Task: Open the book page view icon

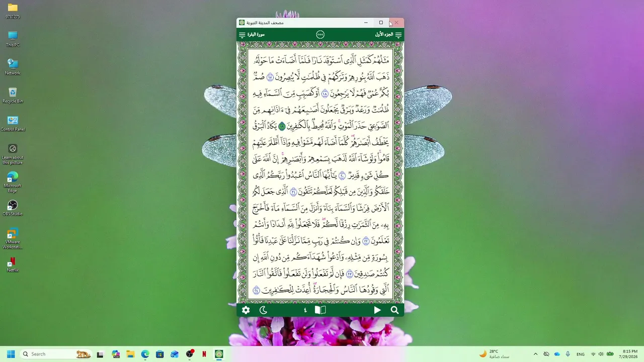Action: coord(320,310)
